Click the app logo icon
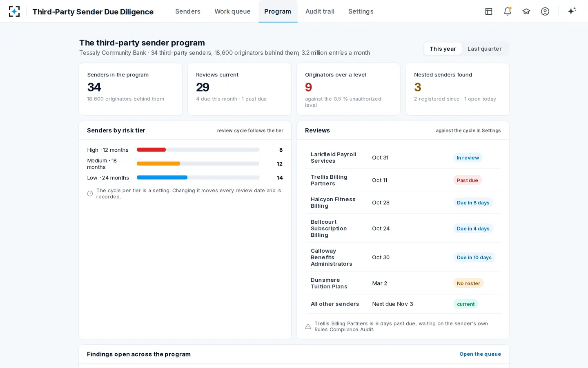Viewport: 588px width, 368px height. tap(14, 11)
